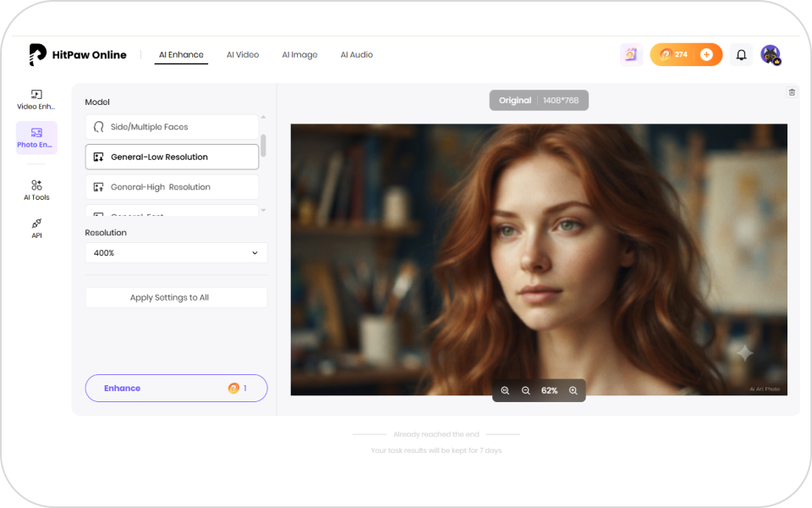Zoom out the preview image
812x508 pixels.
pos(525,390)
